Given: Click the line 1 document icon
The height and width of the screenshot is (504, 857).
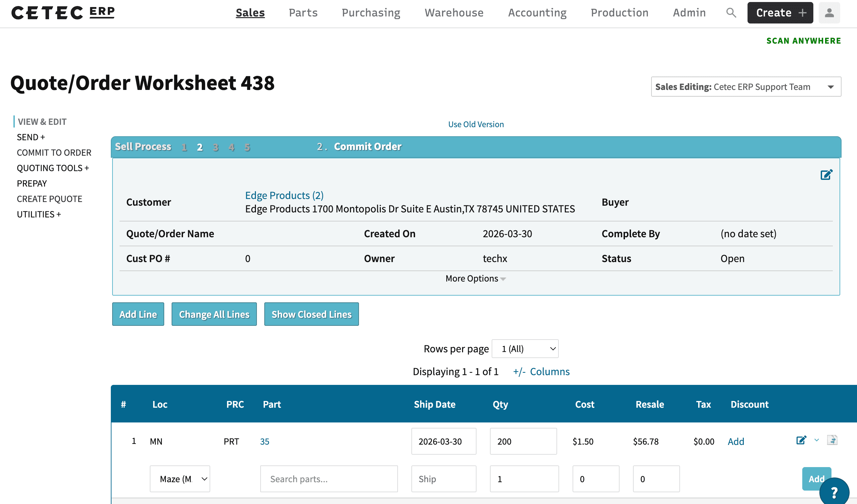Looking at the screenshot, I should pos(832,441).
